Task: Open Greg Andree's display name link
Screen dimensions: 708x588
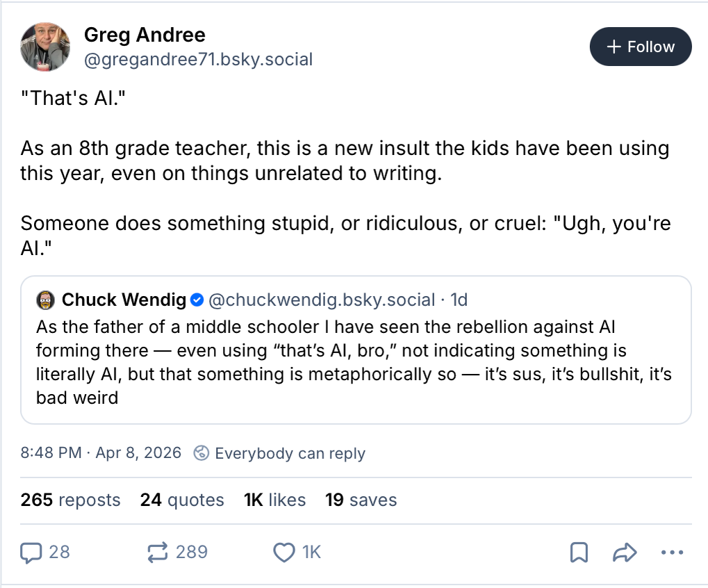Action: point(145,35)
